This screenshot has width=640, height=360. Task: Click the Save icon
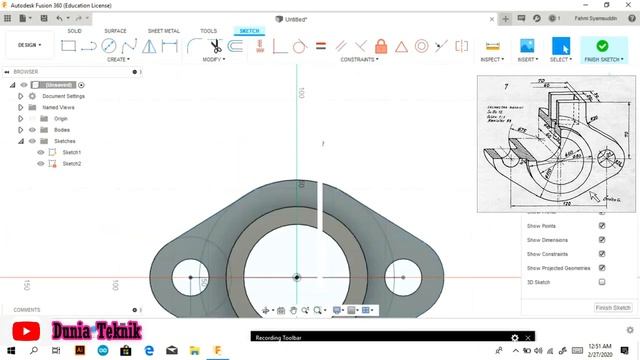click(x=44, y=18)
